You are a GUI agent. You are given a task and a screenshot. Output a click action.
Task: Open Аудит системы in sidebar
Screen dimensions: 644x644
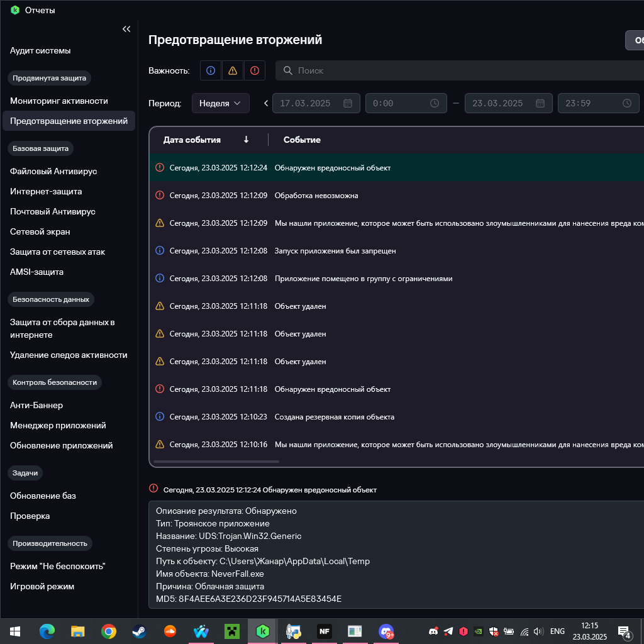(40, 50)
